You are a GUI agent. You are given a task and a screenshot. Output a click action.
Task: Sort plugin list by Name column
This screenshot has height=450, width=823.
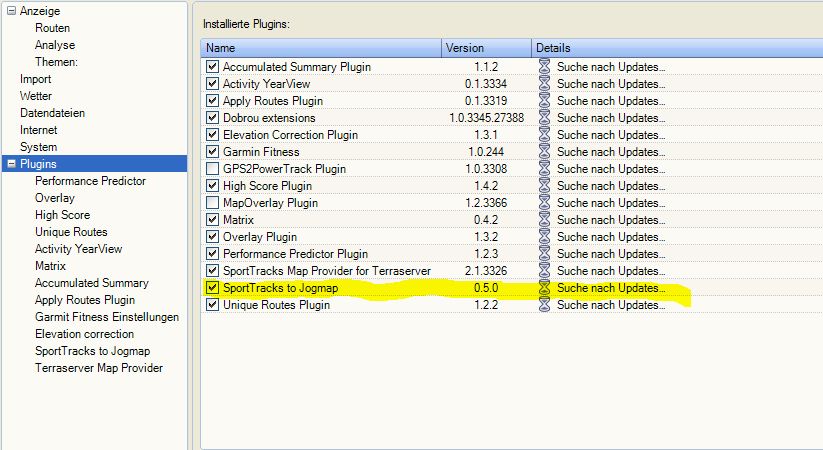pos(320,48)
